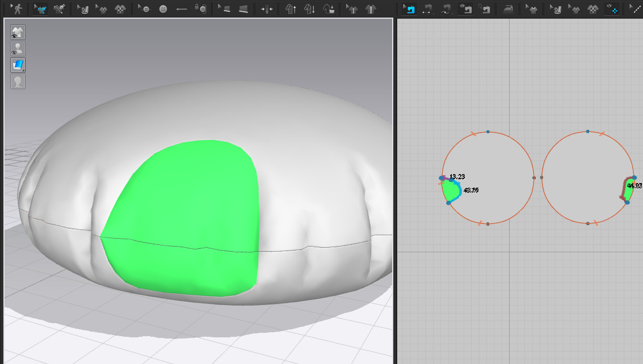Image resolution: width=643 pixels, height=364 pixels.
Task: Select the Free Sewing curved-line tool
Action: tap(447, 9)
